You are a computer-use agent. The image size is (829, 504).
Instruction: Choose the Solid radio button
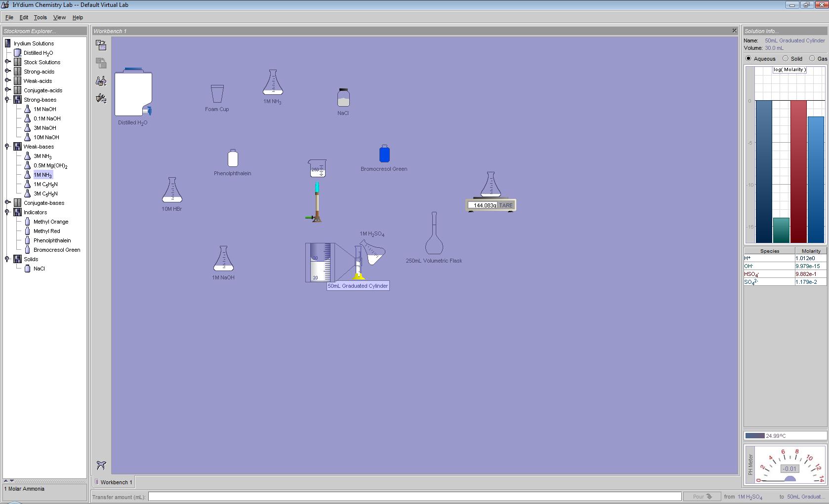(x=786, y=59)
